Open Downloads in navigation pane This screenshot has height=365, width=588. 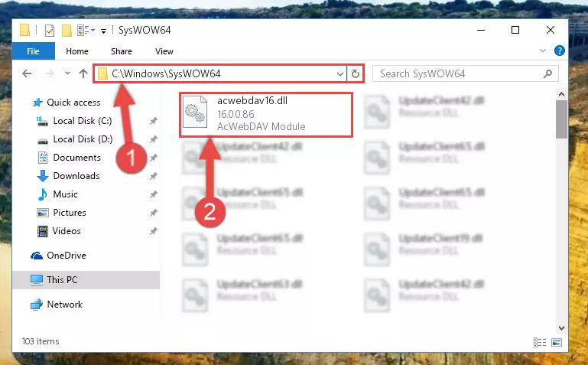coord(76,176)
